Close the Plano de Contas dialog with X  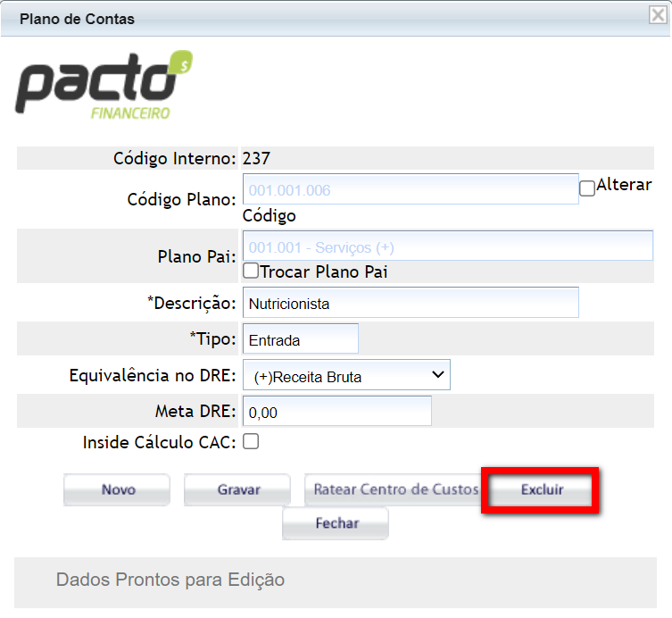click(656, 14)
